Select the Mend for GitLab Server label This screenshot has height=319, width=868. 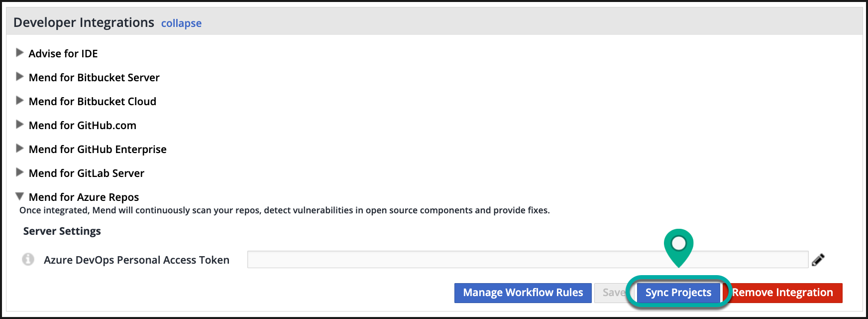coord(87,173)
